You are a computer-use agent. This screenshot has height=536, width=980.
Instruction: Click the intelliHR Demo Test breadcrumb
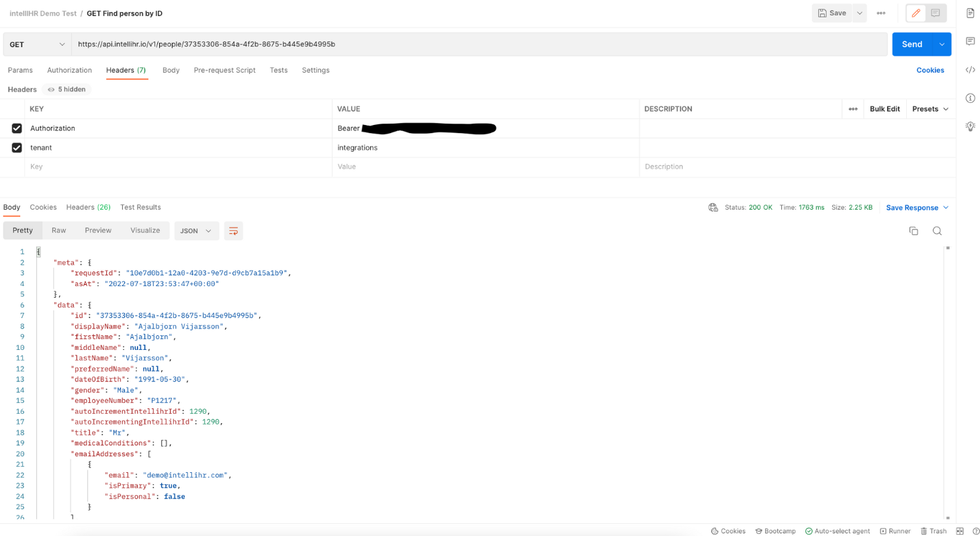pos(43,13)
